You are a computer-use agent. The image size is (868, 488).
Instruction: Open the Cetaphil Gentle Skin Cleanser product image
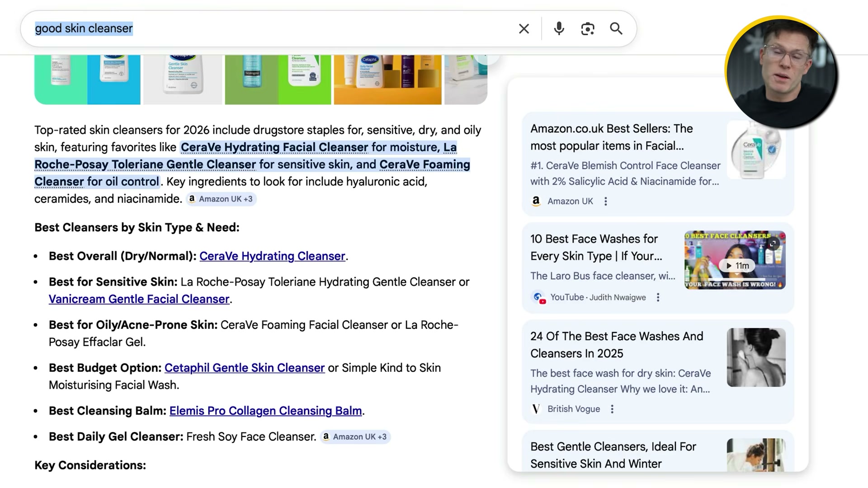(x=183, y=80)
